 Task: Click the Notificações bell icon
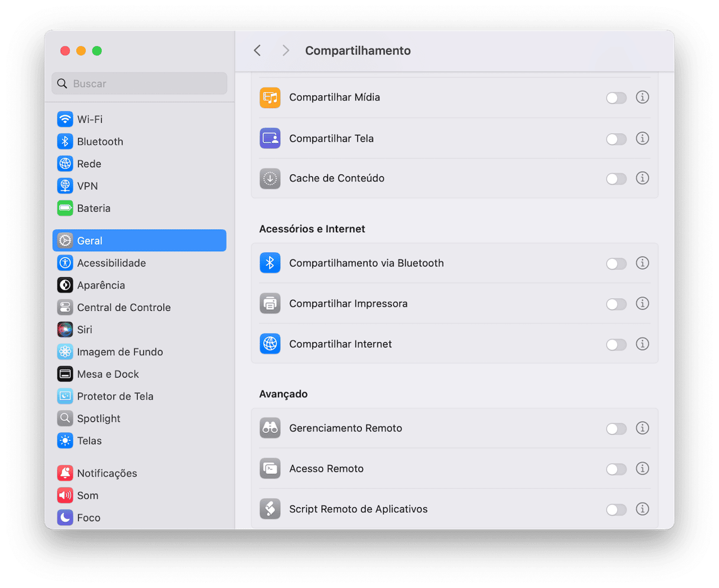tap(65, 473)
